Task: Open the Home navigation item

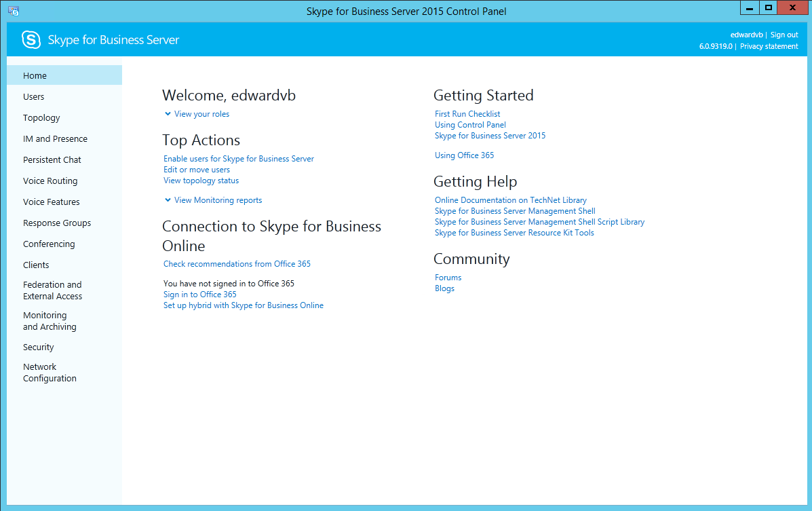Action: 64,75
